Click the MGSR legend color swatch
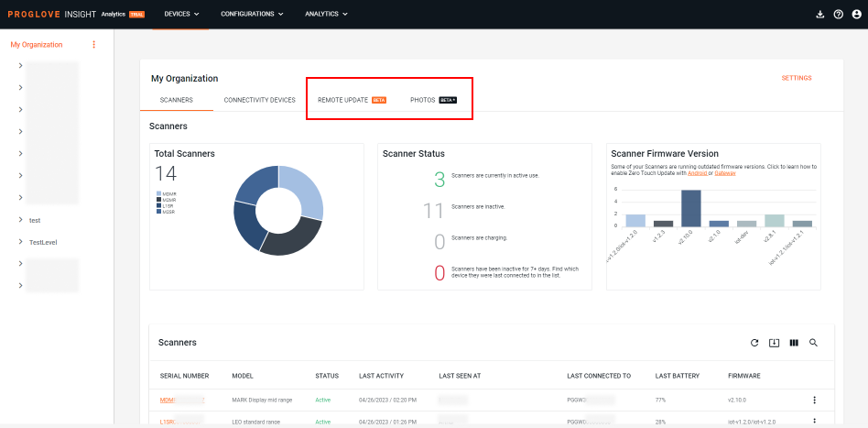The width and height of the screenshot is (868, 428). (159, 212)
